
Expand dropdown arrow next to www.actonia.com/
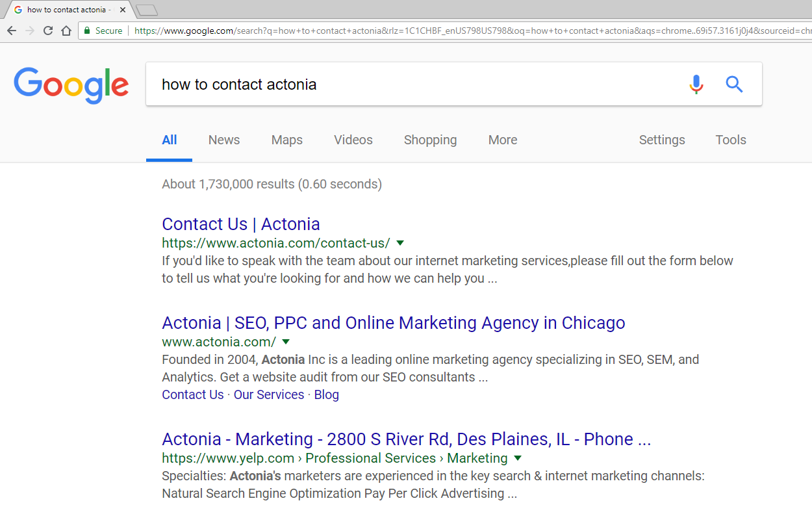286,341
